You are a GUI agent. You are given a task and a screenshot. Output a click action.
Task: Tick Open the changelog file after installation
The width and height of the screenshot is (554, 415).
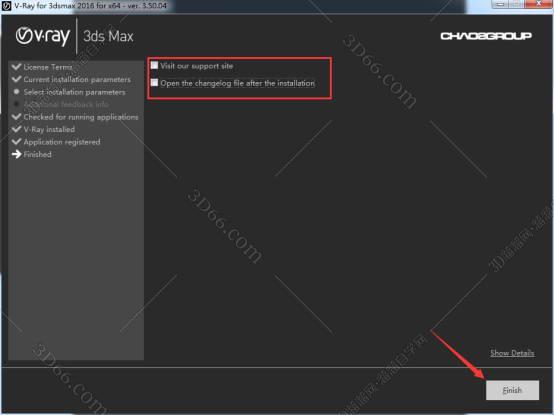pyautogui.click(x=154, y=83)
